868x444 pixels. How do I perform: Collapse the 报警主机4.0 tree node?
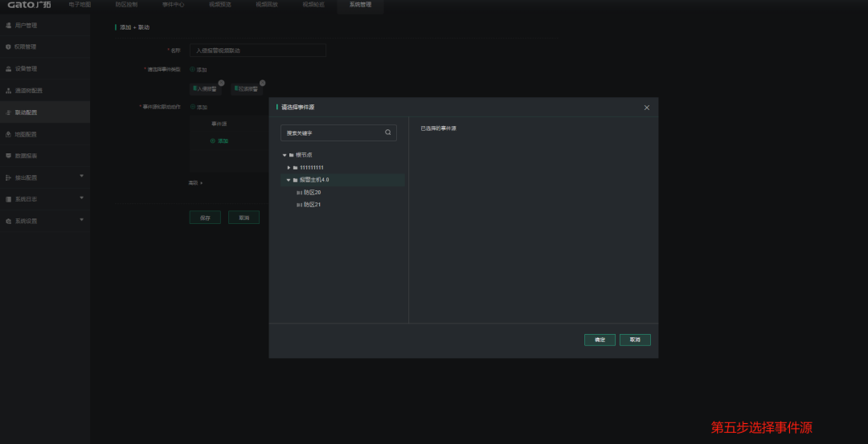289,180
